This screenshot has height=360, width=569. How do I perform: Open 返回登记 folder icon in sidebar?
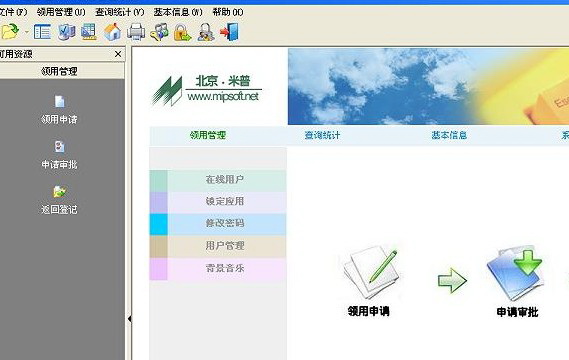(x=60, y=192)
